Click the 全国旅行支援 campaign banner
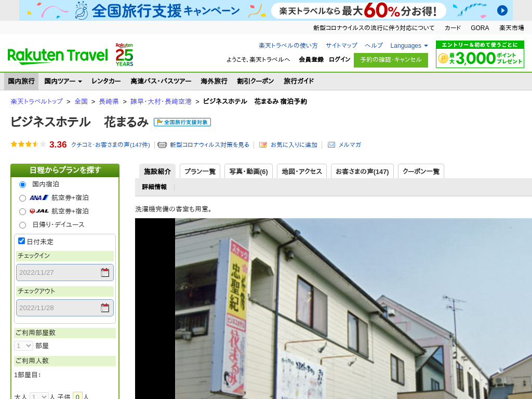 [265, 10]
